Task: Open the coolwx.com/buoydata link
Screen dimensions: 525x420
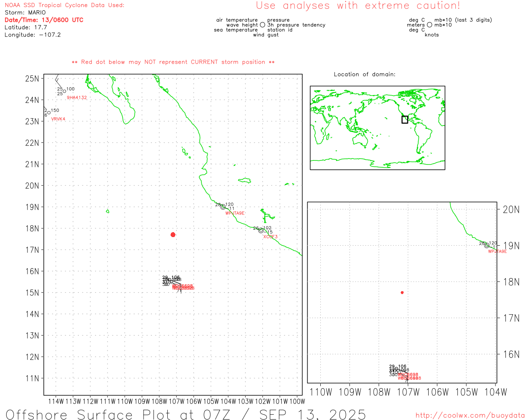Action: pos(470,415)
